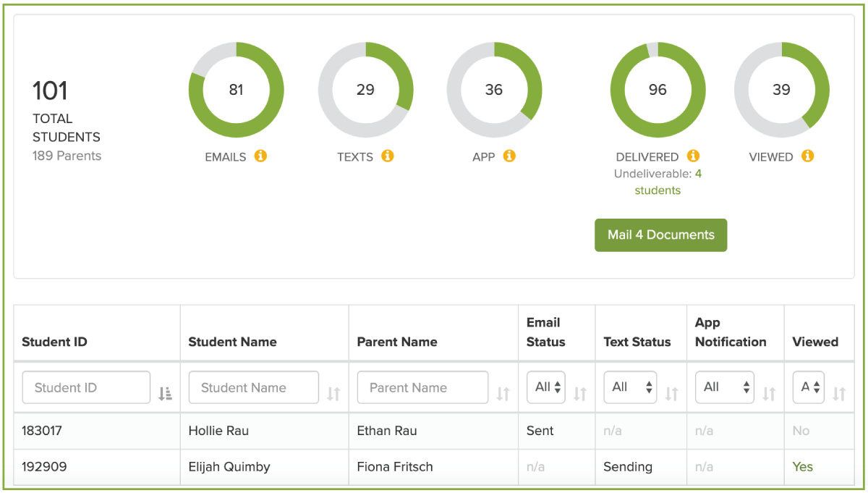Open the Email Status filter dropdown
Image resolution: width=868 pixels, height=493 pixels.
click(x=545, y=387)
